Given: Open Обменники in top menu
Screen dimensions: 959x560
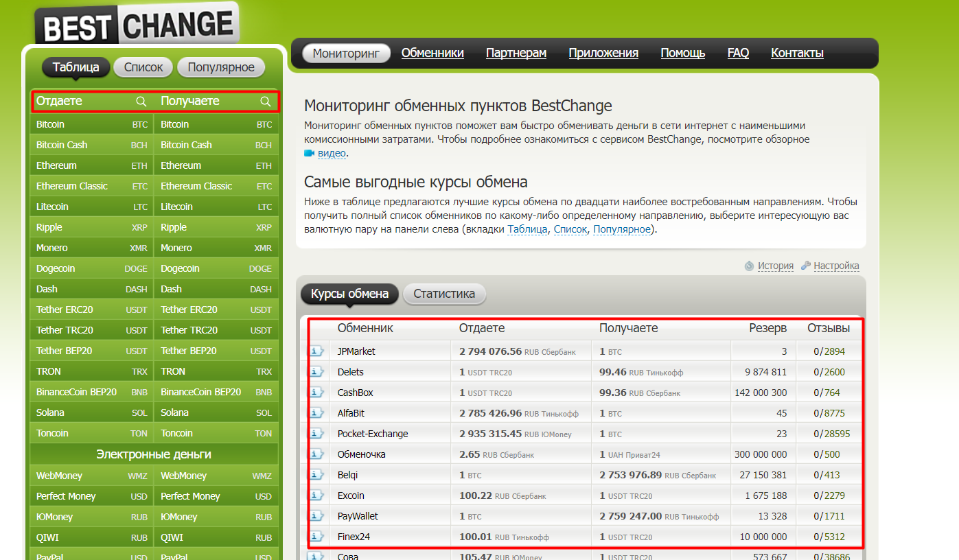Looking at the screenshot, I should [432, 53].
